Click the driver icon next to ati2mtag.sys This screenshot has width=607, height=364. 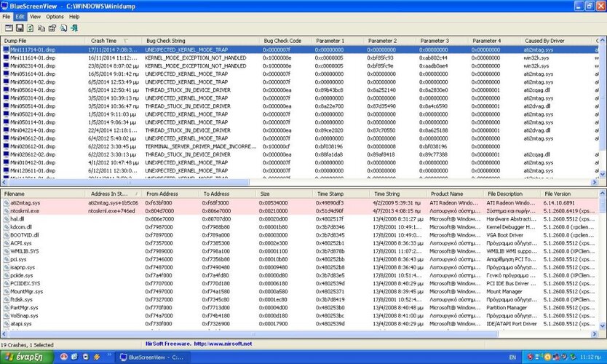(x=7, y=203)
